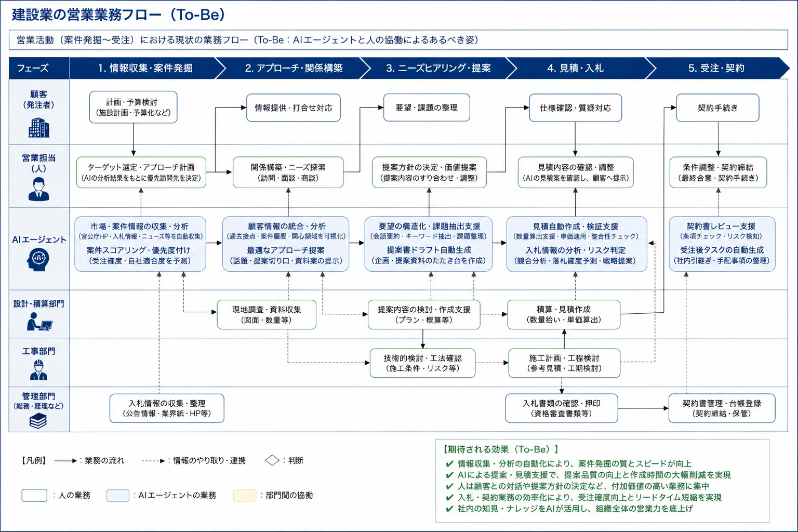Click the 契約手続き box
798x532 pixels.
click(x=717, y=108)
